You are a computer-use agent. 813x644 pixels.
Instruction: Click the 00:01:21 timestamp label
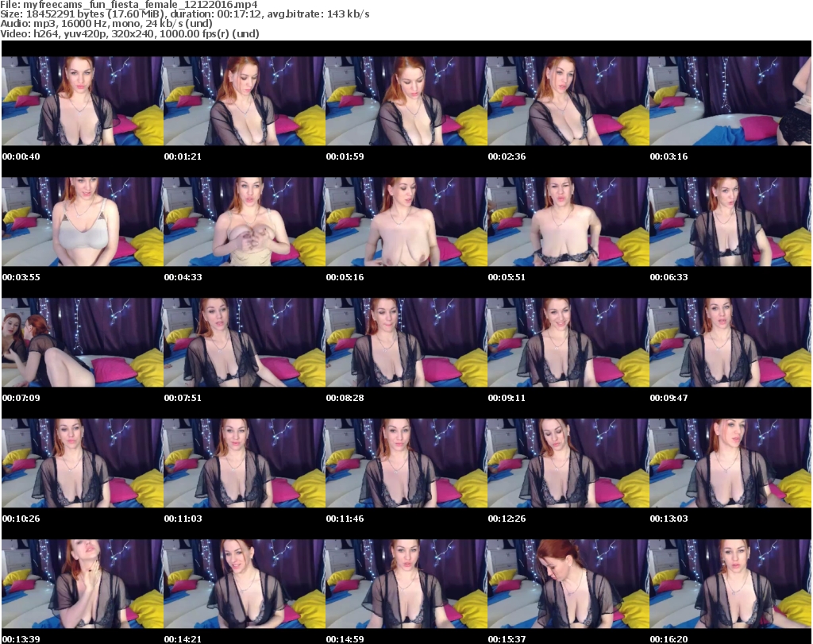[183, 156]
